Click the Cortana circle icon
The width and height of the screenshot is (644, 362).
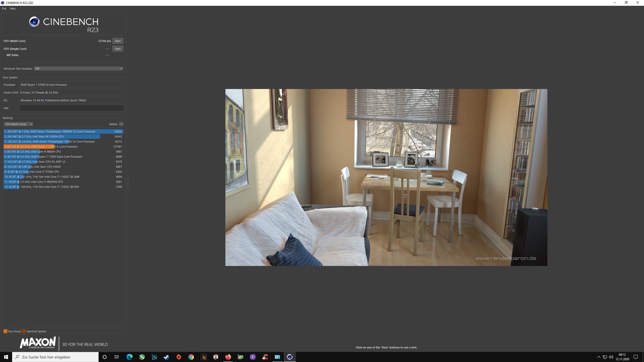pyautogui.click(x=105, y=357)
